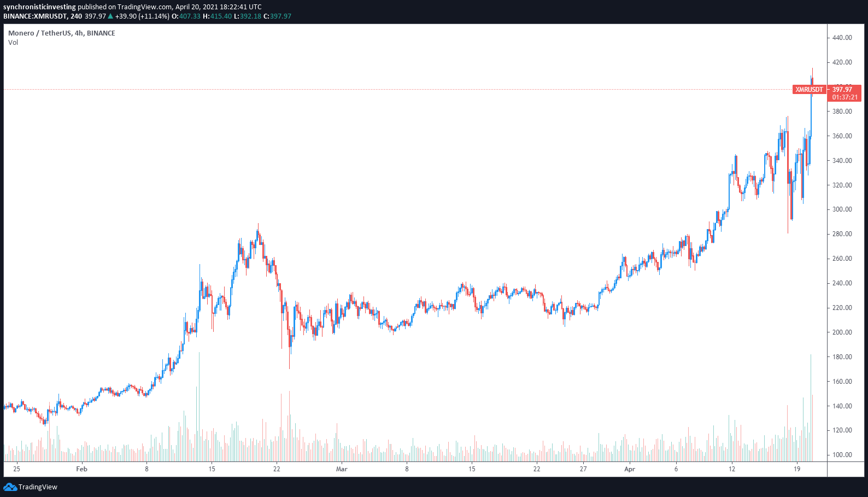Image resolution: width=868 pixels, height=497 pixels.
Task: Click the candle peak near 420.00
Action: tap(812, 70)
